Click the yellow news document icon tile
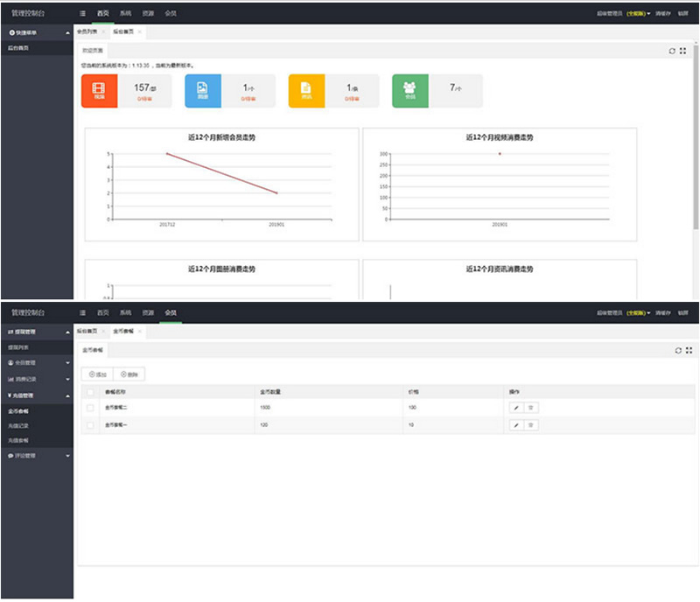Viewport: 700px width, 602px height. coord(305,90)
